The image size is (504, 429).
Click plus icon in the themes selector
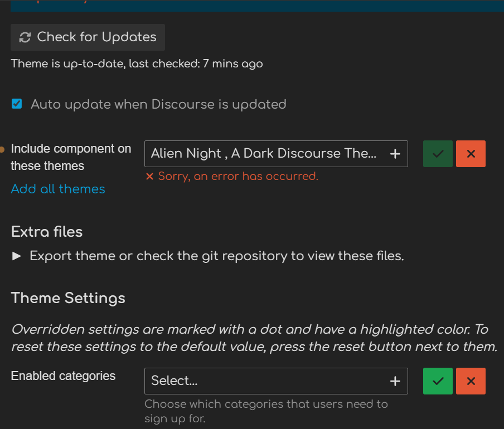click(395, 154)
